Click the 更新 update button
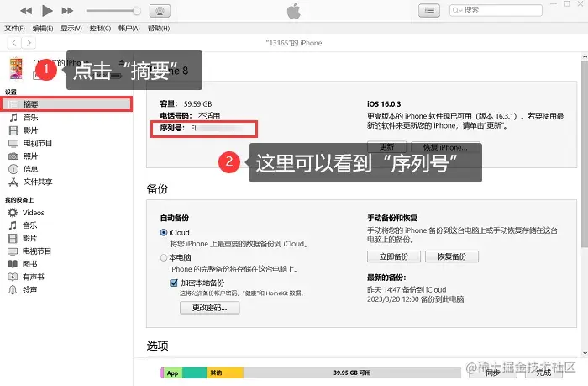Screen dimensions: 588x386 click(x=386, y=147)
